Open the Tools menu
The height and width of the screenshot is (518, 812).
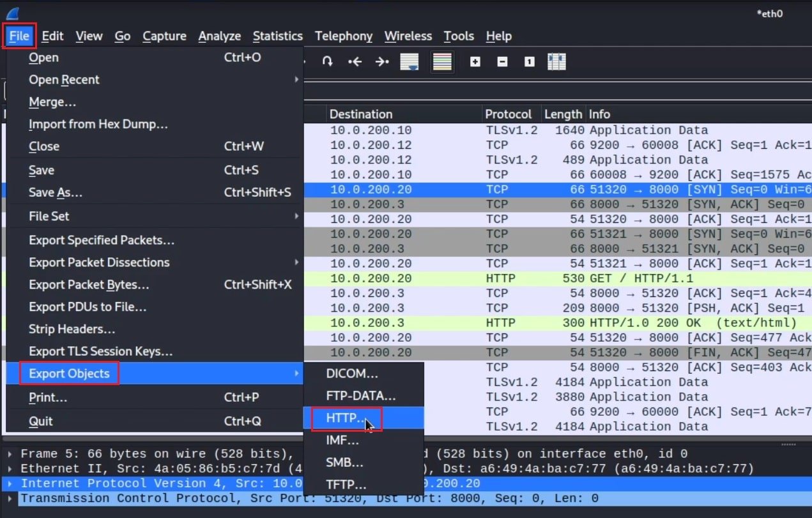(459, 36)
